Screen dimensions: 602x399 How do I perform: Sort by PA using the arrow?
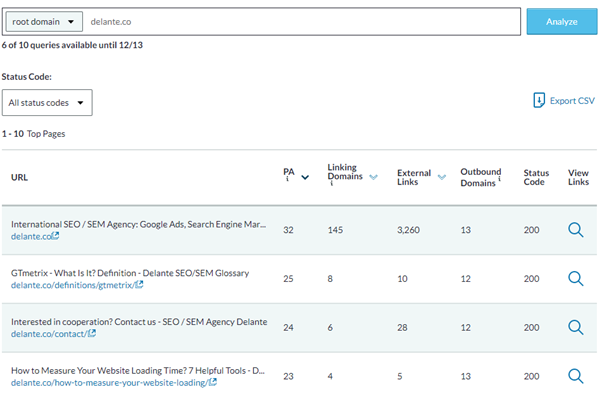(x=305, y=177)
